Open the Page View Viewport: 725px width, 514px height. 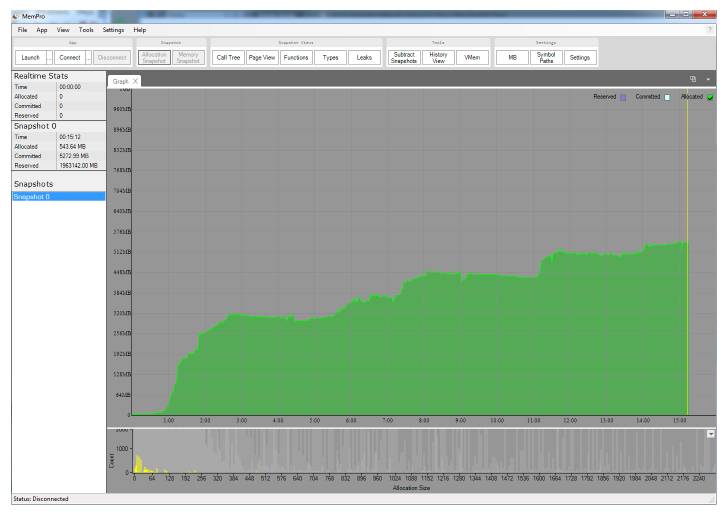pyautogui.click(x=262, y=58)
